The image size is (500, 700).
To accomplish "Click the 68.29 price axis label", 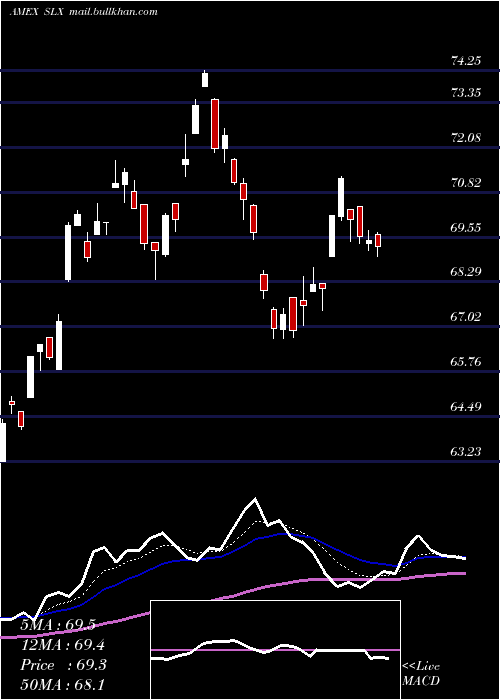I will coord(466,271).
